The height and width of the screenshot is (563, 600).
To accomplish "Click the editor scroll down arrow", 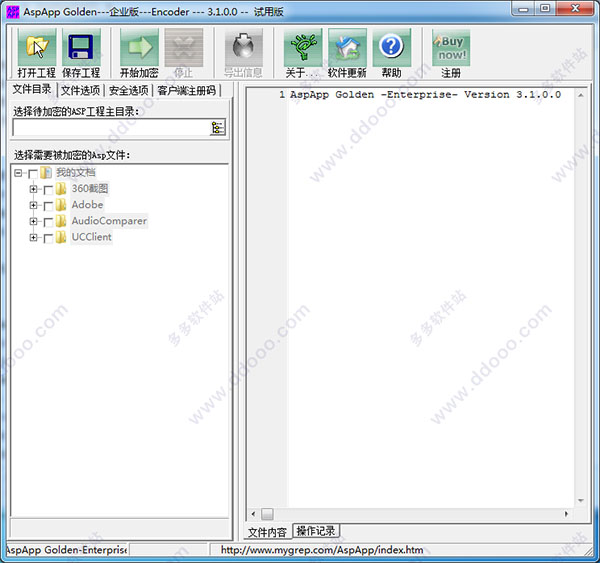I will (x=580, y=501).
